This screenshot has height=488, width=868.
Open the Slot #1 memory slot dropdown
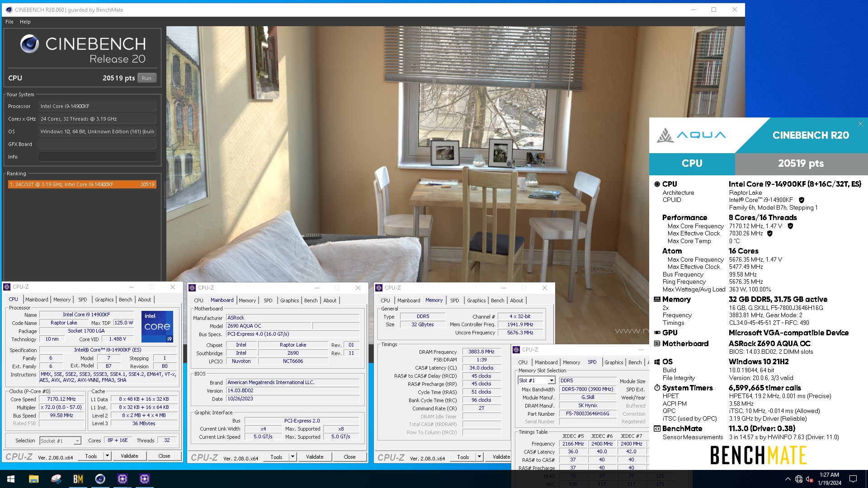[x=551, y=380]
